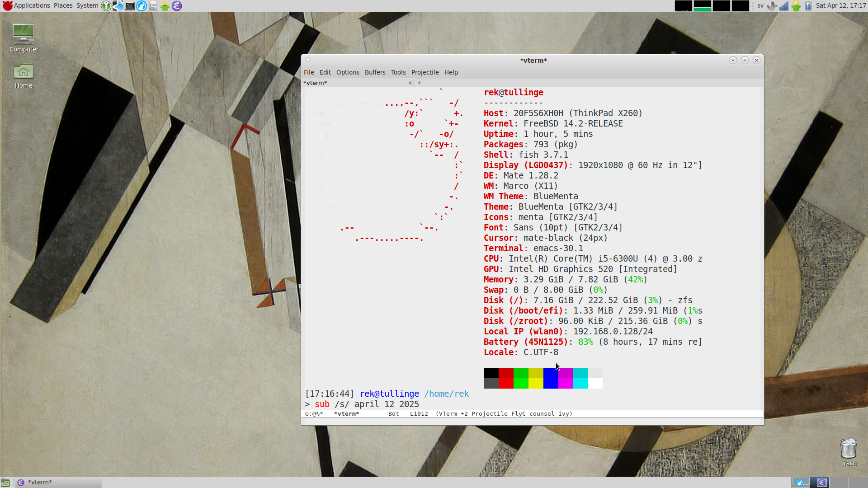Launch KeePassXC from the top panel
Image resolution: width=868 pixels, height=488 pixels.
pyautogui.click(x=106, y=6)
